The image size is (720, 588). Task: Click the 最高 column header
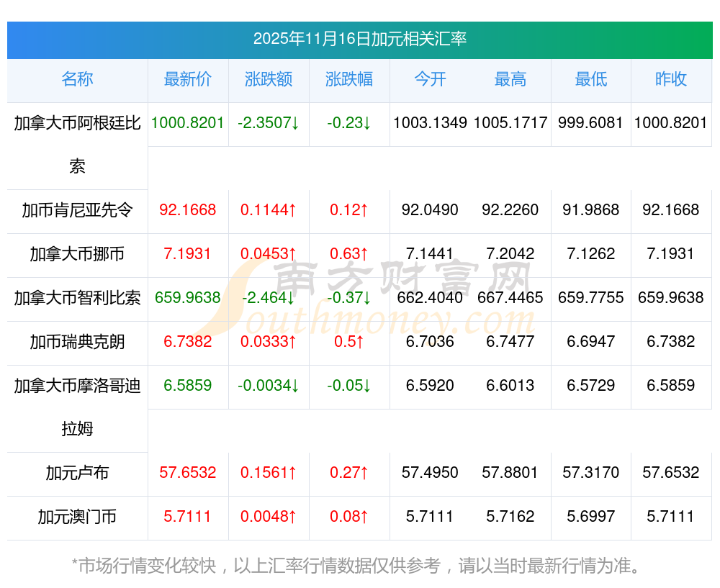tap(510, 79)
